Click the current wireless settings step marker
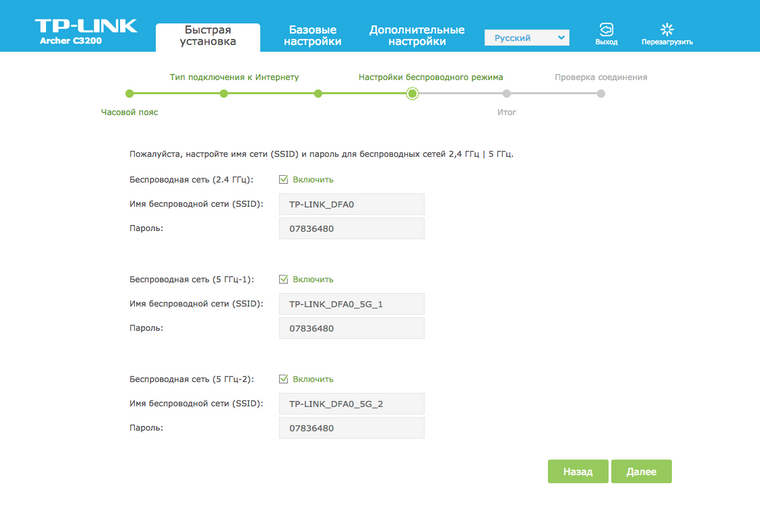 (412, 94)
